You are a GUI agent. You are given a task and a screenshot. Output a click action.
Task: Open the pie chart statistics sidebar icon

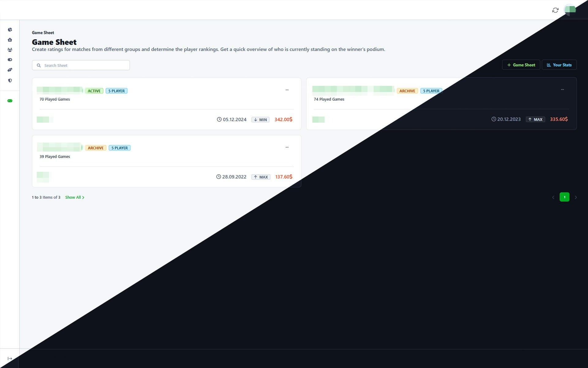pos(10,29)
